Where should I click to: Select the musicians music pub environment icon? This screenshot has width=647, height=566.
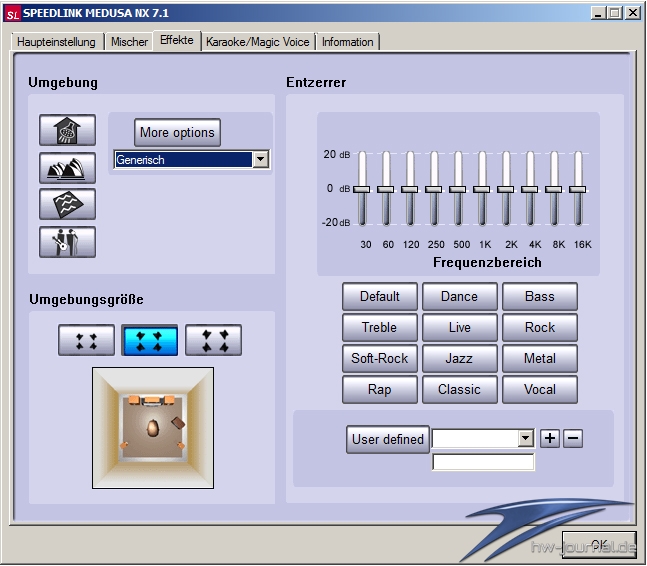point(67,242)
